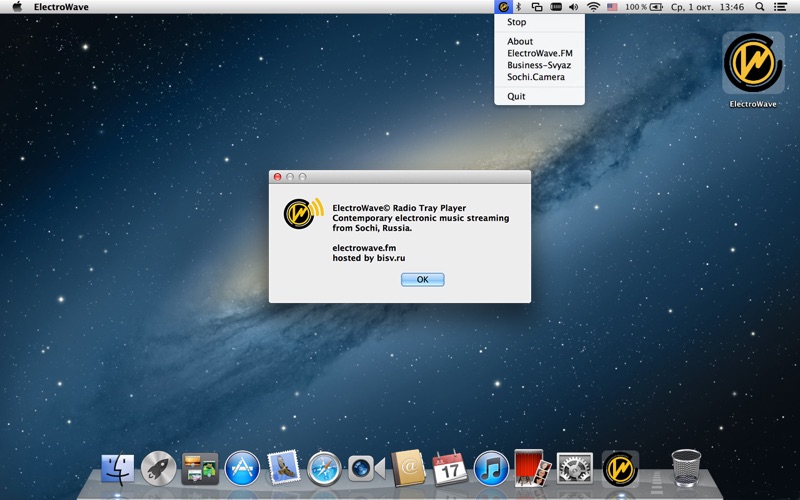Open Mission Control from the Dock
800x500 pixels.
200,468
